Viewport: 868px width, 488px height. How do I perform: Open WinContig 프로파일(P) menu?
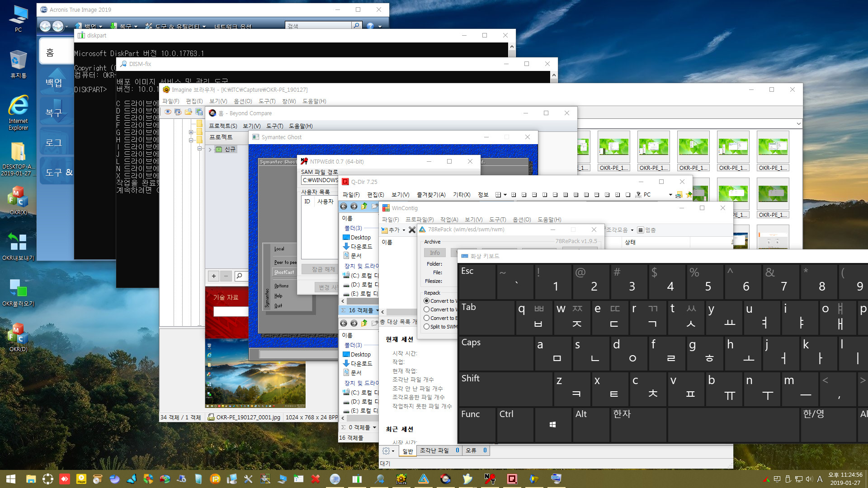(419, 220)
